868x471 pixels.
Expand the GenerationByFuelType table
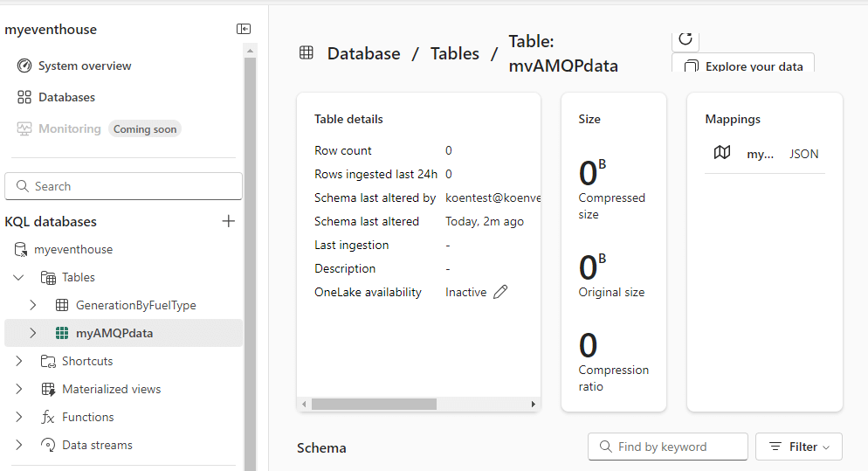(33, 305)
